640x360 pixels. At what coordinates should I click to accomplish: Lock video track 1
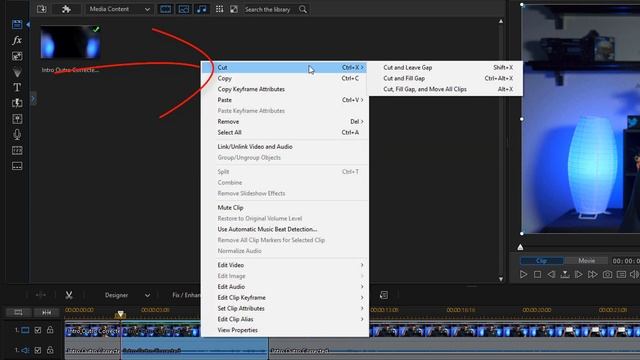click(50, 330)
